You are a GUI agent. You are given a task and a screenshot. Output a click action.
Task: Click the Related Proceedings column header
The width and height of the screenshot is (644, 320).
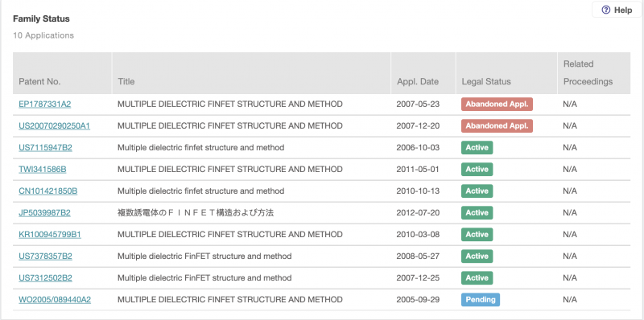(588, 73)
